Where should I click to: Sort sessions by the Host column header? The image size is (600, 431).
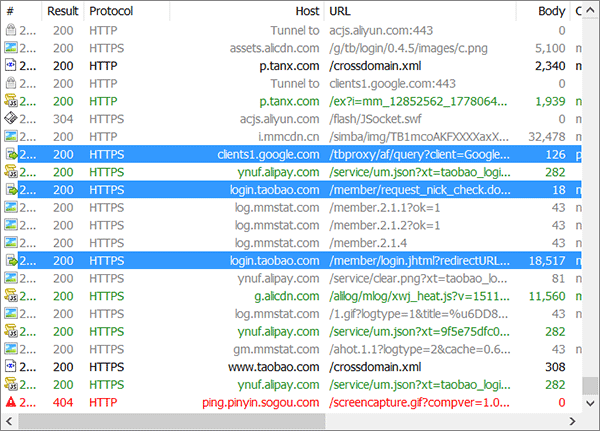click(247, 11)
